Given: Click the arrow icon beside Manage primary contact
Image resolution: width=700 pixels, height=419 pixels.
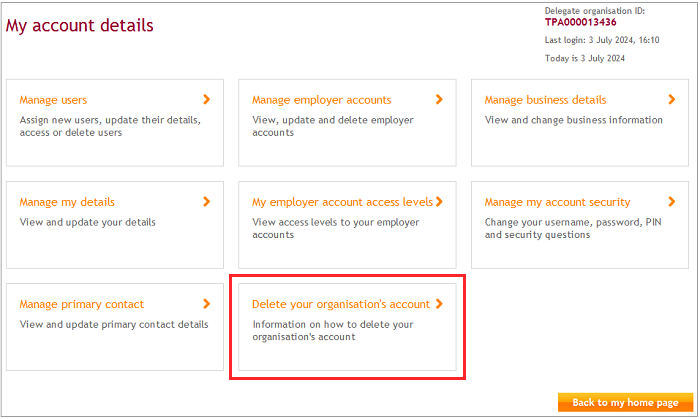Looking at the screenshot, I should point(207,303).
